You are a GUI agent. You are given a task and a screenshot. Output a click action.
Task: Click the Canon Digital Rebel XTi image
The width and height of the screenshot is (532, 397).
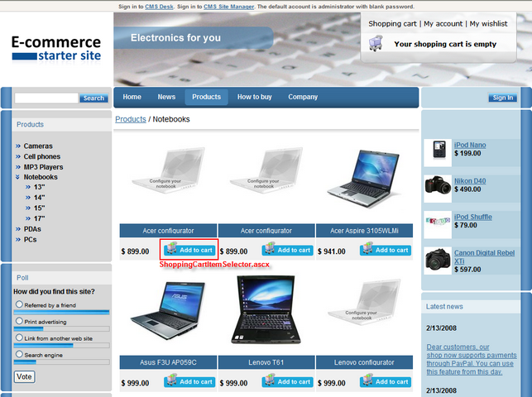pyautogui.click(x=438, y=261)
